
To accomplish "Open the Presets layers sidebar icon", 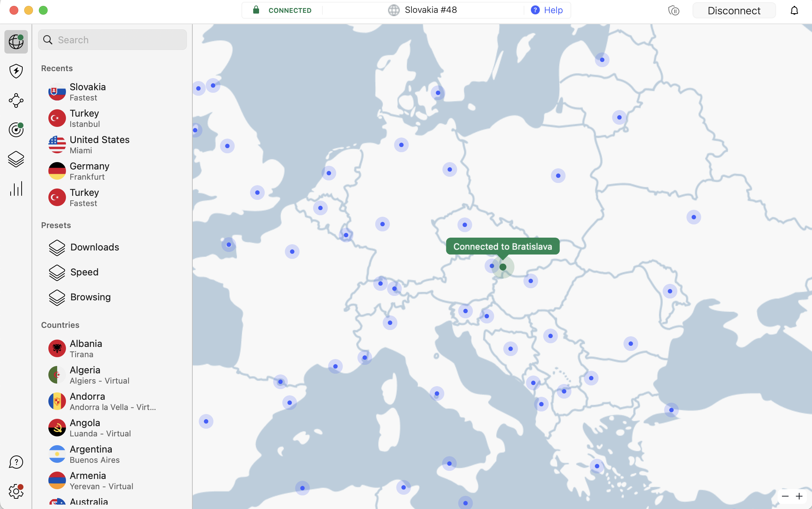I will coord(16,159).
